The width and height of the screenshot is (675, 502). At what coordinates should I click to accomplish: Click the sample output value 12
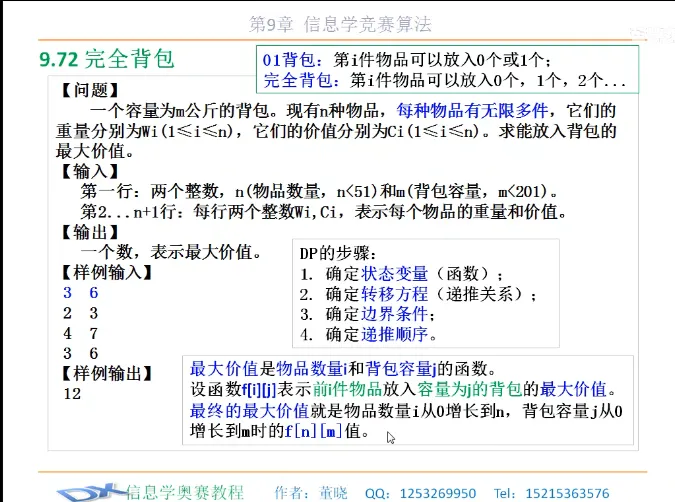pos(71,394)
